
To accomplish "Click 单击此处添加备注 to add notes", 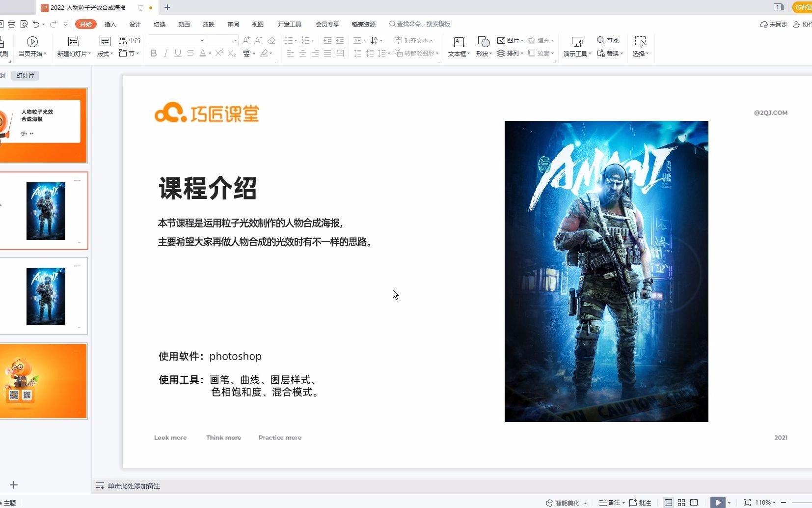I will point(134,486).
